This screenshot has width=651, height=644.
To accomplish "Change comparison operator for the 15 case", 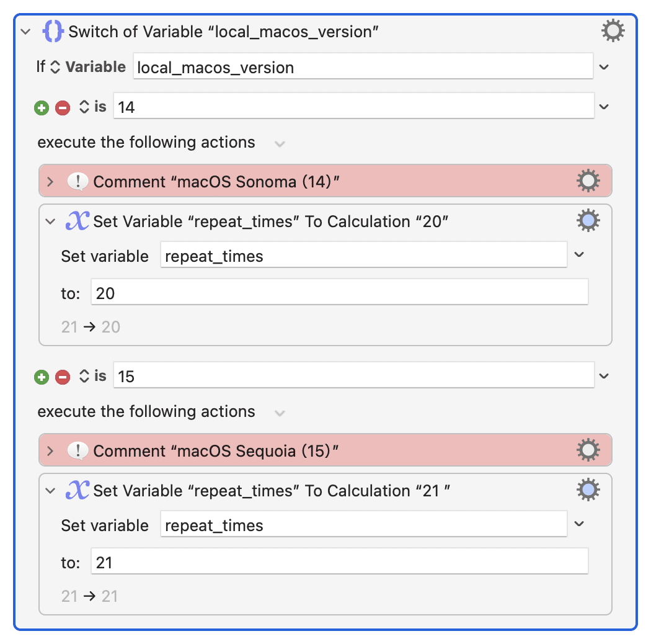I will (84, 376).
